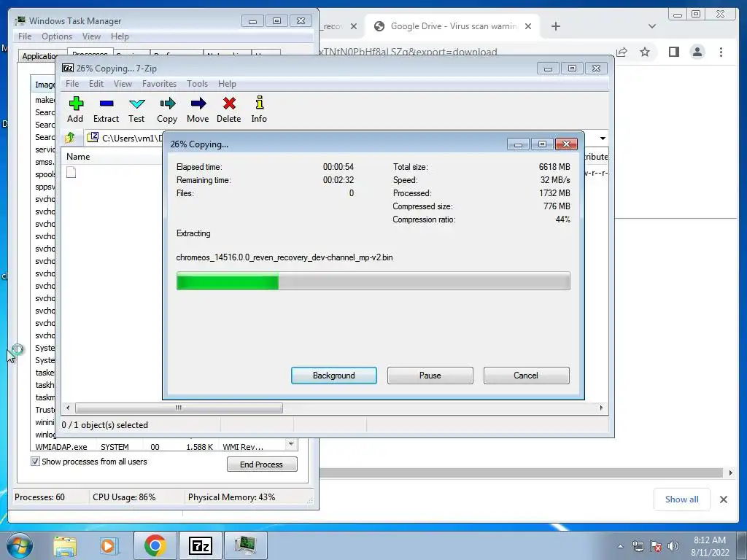Close the Google Drive virus scan tab

(528, 26)
